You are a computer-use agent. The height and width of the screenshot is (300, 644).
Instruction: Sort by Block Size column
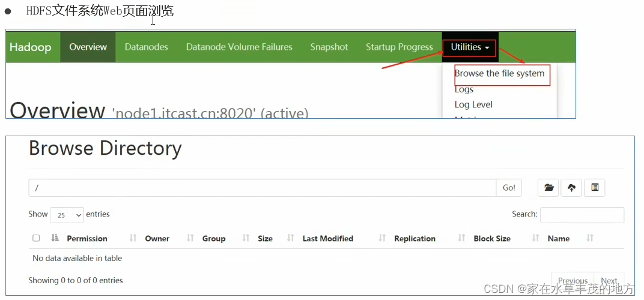(x=492, y=238)
